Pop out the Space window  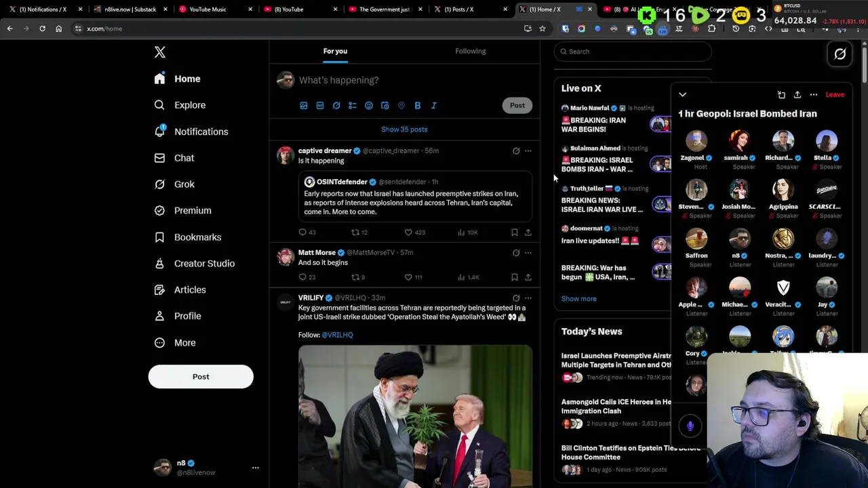(x=781, y=95)
